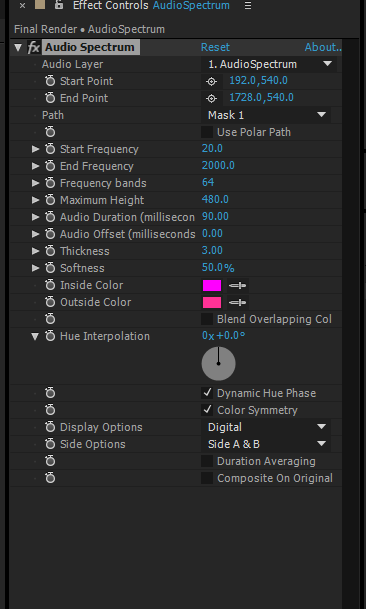Use the Outside Color eyedropper
This screenshot has width=366, height=609.
pyautogui.click(x=237, y=303)
